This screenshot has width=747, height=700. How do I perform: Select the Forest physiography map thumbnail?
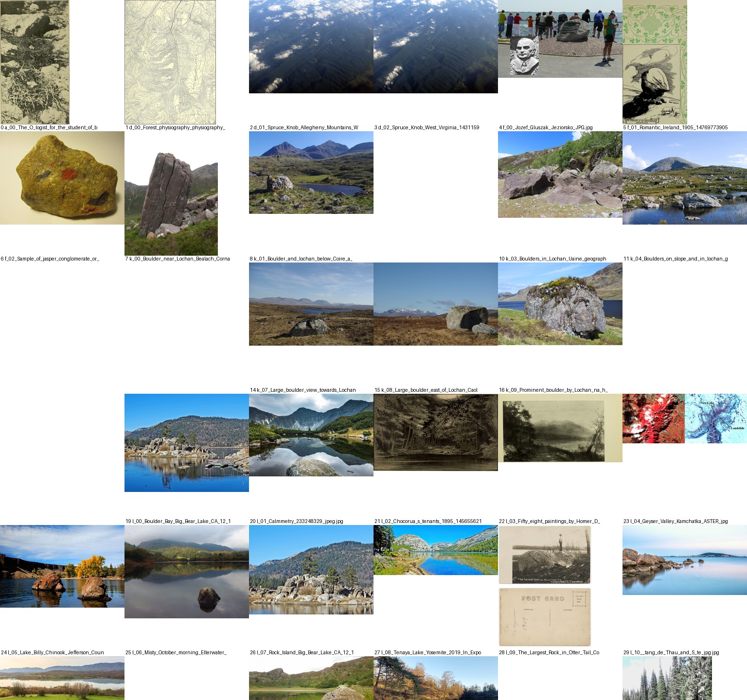[x=170, y=62]
